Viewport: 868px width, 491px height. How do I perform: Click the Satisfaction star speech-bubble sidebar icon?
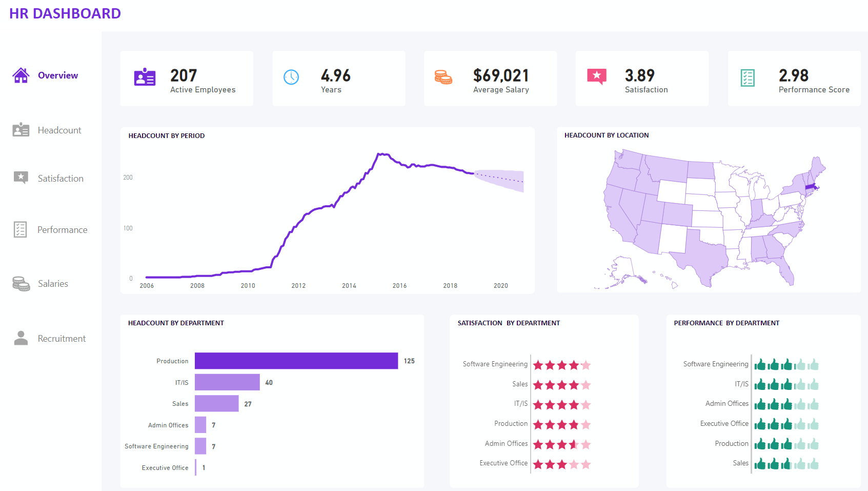coord(21,178)
